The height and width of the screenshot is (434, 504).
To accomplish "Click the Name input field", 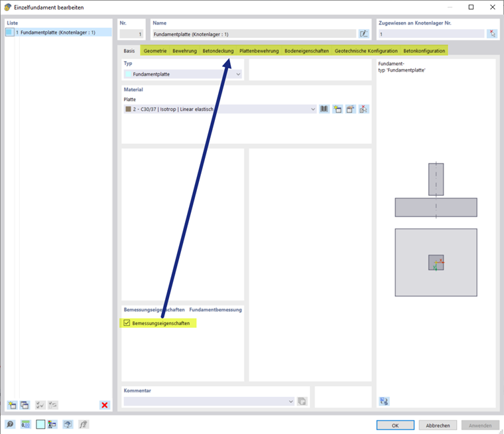I will tap(254, 34).
